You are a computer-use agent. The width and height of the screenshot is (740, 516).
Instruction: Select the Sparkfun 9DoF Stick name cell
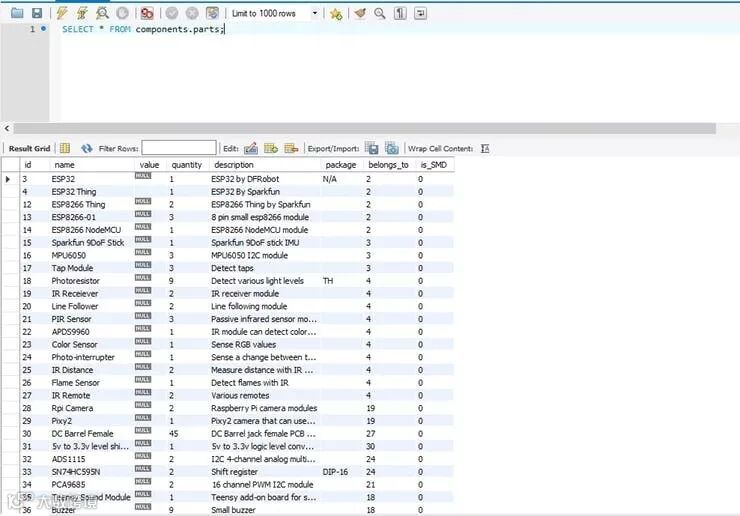(x=88, y=243)
